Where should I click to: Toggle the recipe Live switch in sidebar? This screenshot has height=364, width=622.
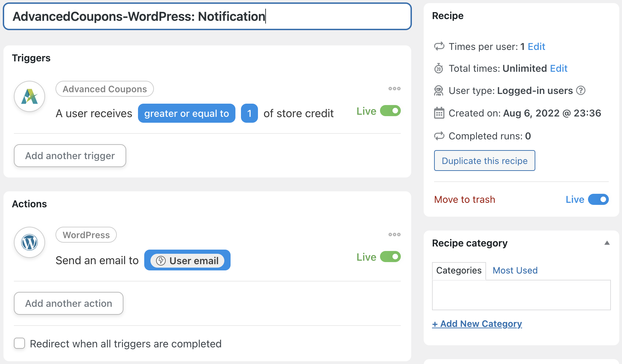[x=598, y=199]
